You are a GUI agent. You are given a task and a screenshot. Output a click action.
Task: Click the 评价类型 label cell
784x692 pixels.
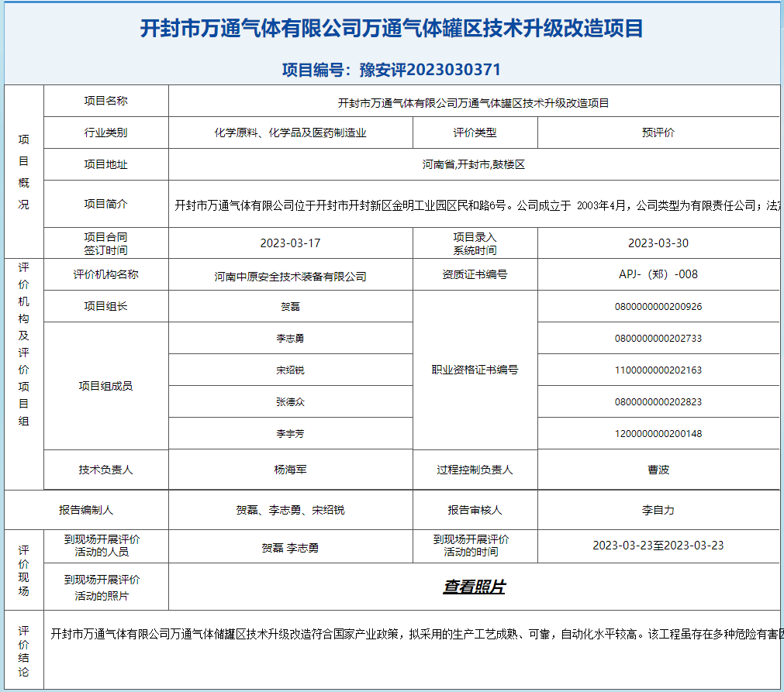tap(475, 133)
